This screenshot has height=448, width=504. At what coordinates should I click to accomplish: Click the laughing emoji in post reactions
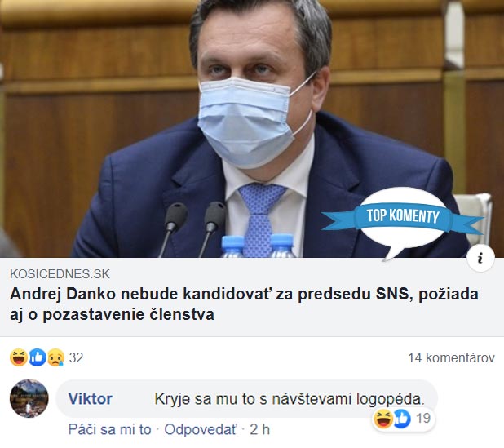[18, 357]
